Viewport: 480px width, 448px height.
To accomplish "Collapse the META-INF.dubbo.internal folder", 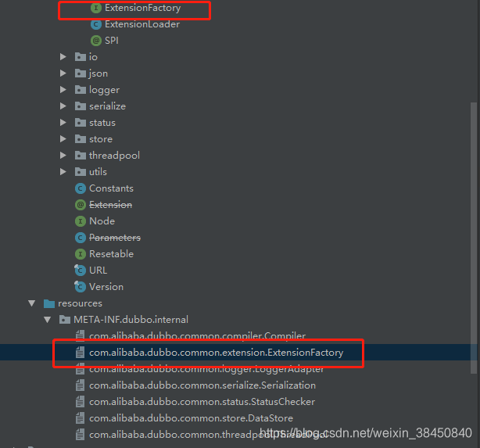I will pos(48,320).
